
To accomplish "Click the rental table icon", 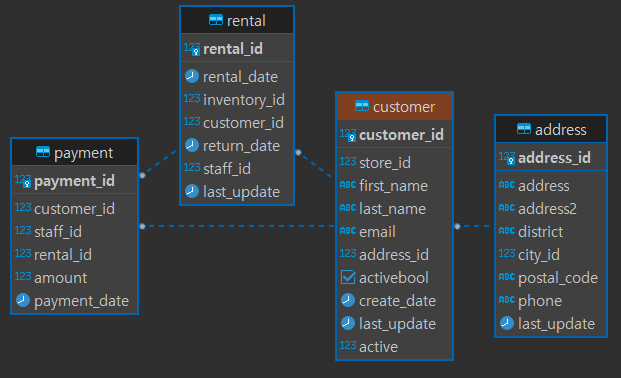I will pos(216,20).
